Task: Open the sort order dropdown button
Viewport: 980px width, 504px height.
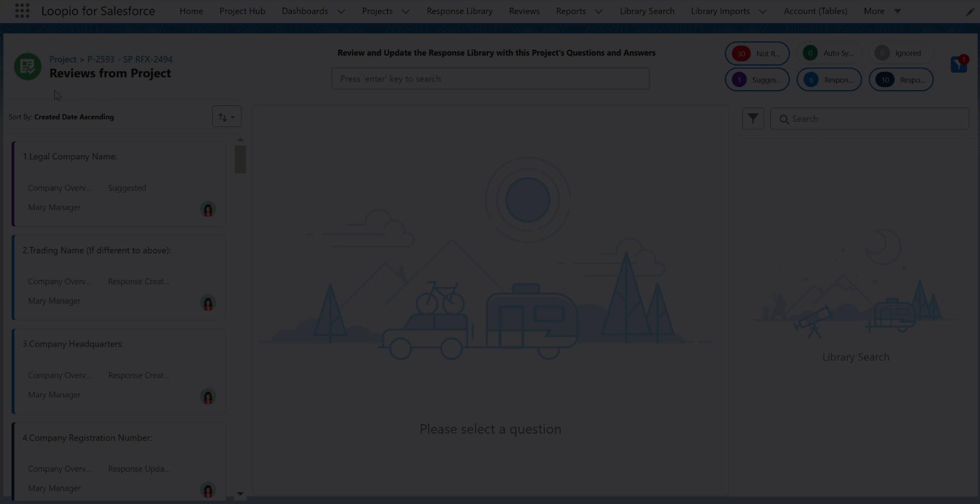Action: click(x=227, y=117)
